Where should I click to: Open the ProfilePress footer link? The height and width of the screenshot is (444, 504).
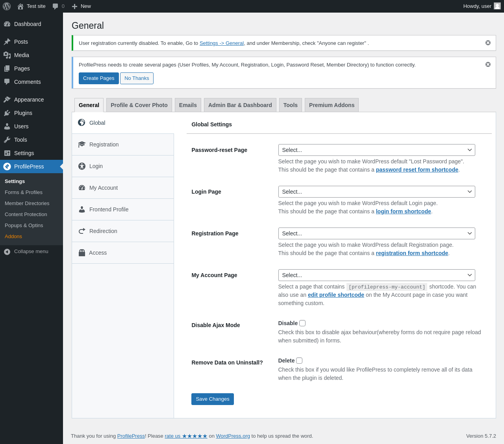click(131, 436)
